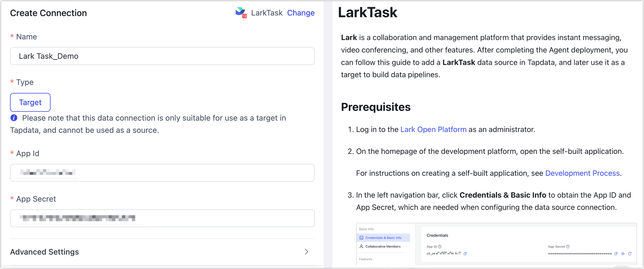Screen dimensions: 644x269
Task: Click the blue info icon below the Target type
Action: (x=14, y=118)
